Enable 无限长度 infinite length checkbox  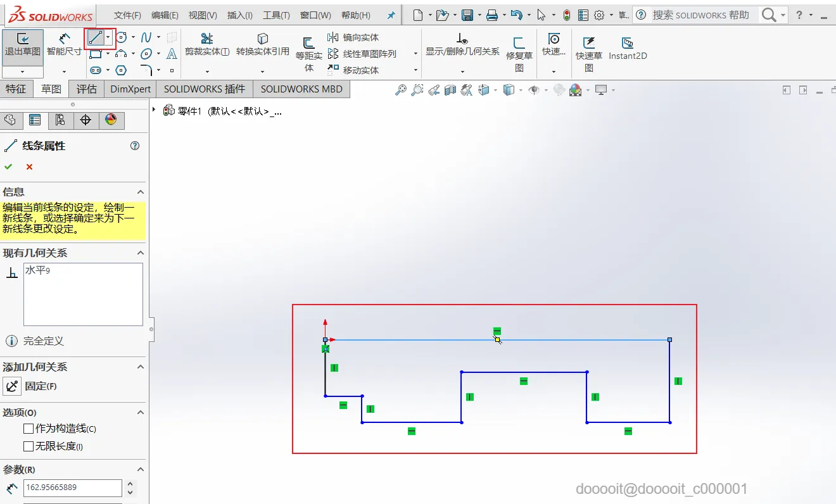[28, 446]
